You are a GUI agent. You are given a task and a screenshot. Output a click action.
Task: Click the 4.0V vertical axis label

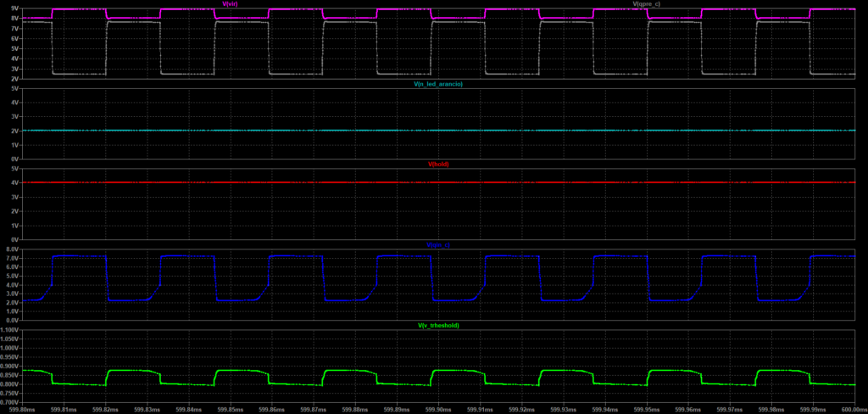[13, 285]
